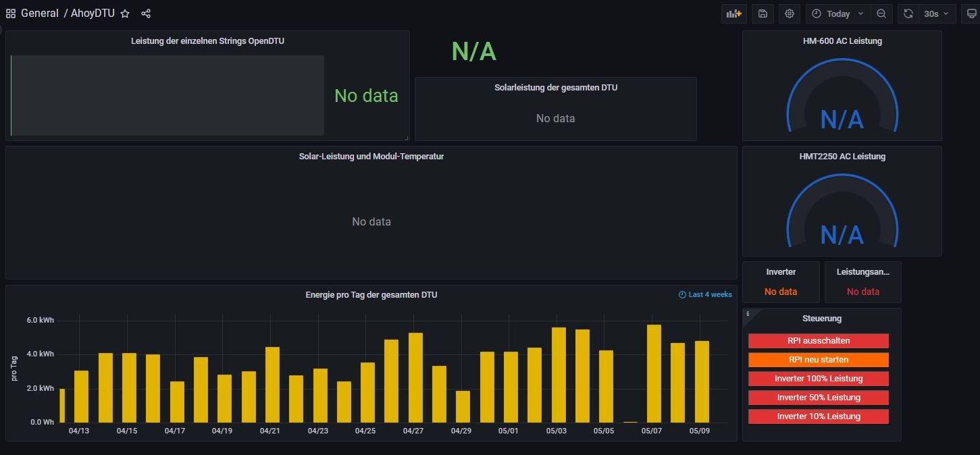
Task: Set Inverter 10% Leistung
Action: point(819,417)
